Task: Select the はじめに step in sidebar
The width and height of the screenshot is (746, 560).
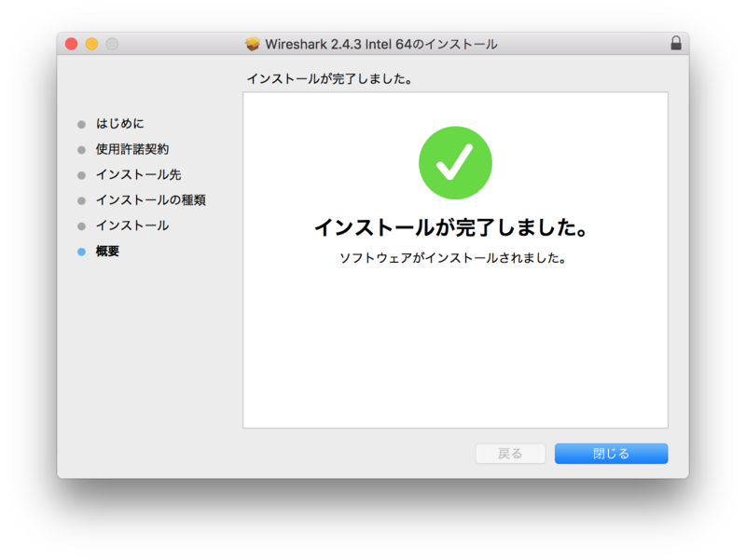Action: pos(120,124)
